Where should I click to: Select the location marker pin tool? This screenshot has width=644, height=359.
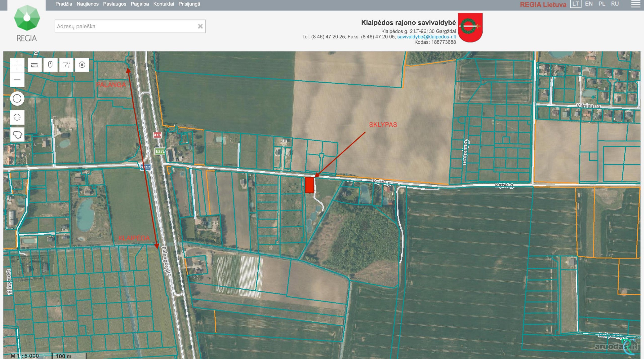point(50,65)
